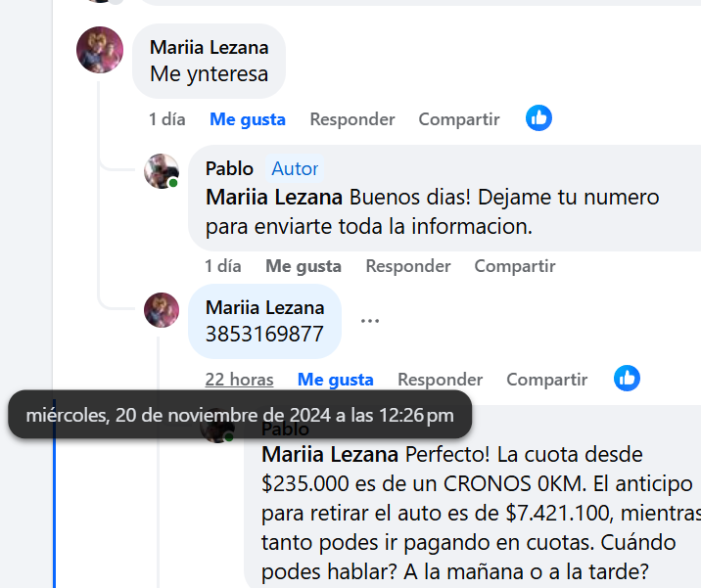Viewport: 701px width, 588px height.
Task: Click Pablo's profile picture beside the Autor reply
Action: click(x=162, y=171)
